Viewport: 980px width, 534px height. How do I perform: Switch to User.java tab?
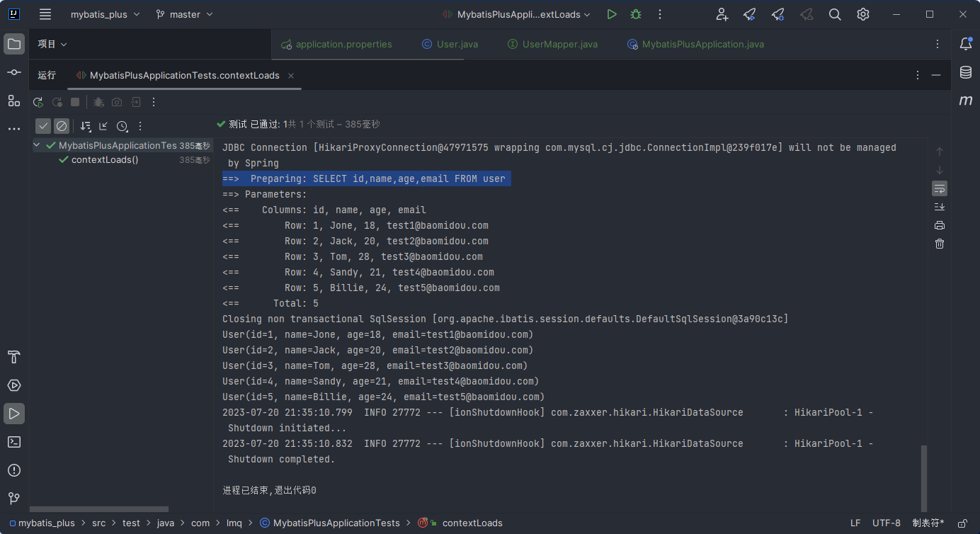pos(450,44)
